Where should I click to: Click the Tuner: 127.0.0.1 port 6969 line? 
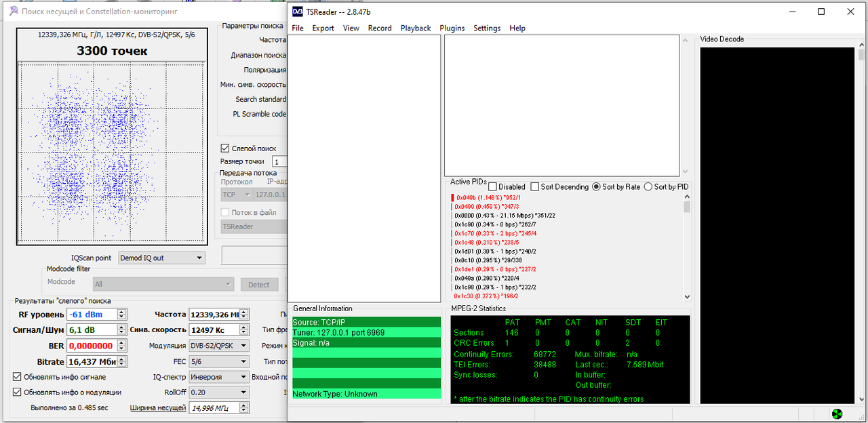(366, 332)
